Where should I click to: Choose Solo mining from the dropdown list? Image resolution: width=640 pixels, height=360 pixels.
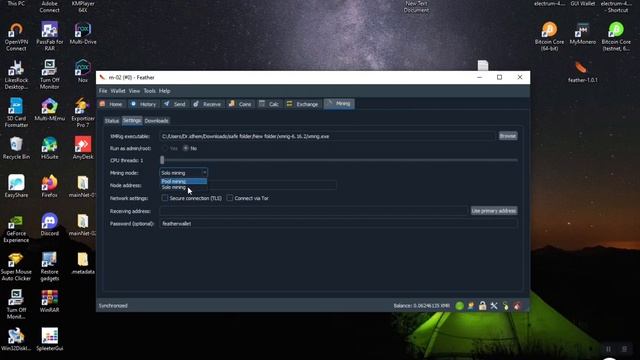(x=183, y=187)
